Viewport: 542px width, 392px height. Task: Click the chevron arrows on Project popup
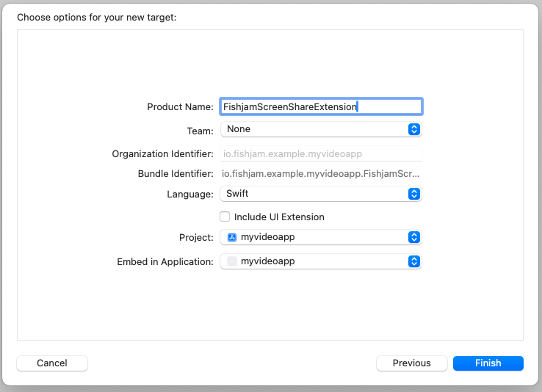click(x=413, y=237)
